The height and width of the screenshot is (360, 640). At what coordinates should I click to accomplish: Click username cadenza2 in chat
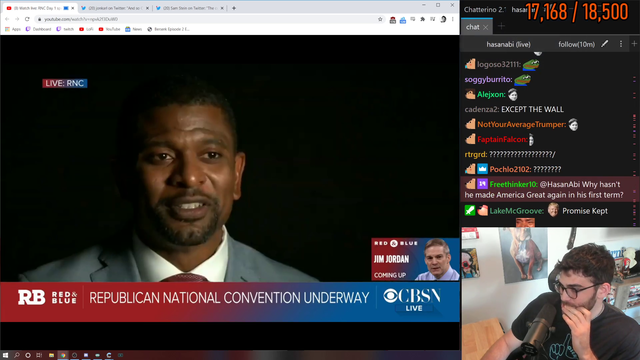482,109
